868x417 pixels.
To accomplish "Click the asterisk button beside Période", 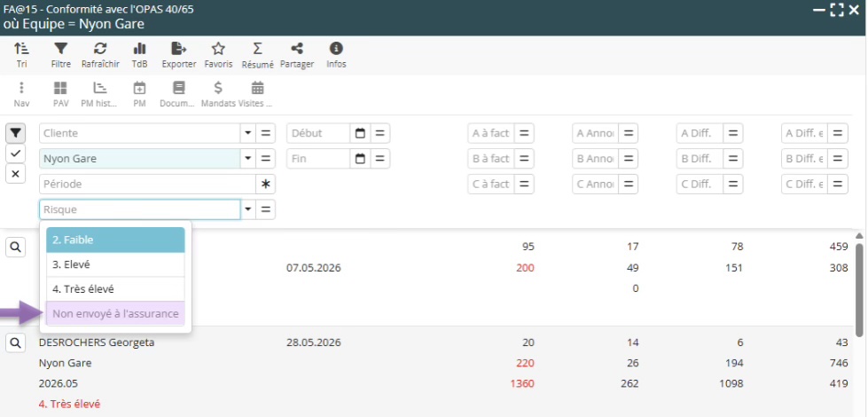I will click(x=266, y=184).
